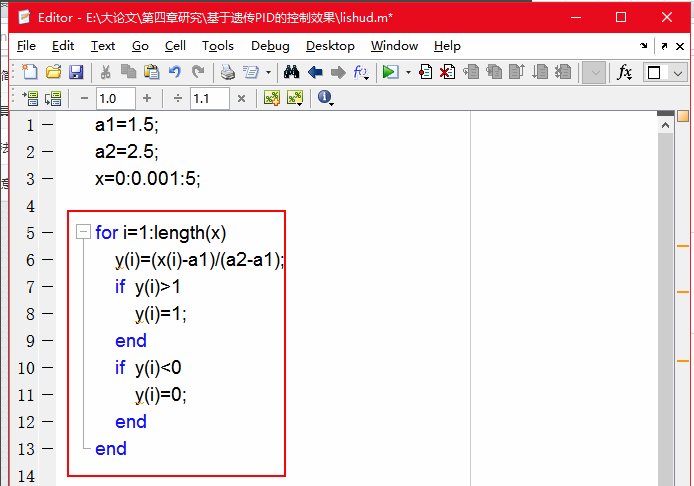Click the fx function browser icon
This screenshot has width=694, height=486.
click(624, 72)
